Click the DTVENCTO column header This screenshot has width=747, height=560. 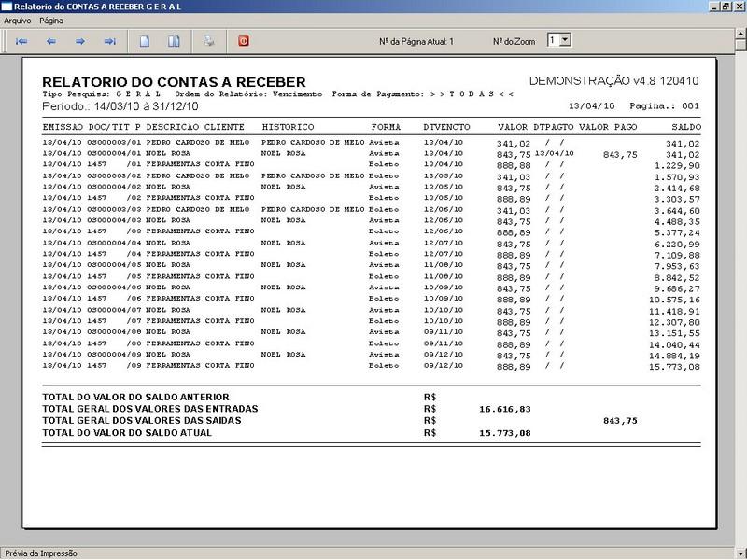(x=446, y=127)
